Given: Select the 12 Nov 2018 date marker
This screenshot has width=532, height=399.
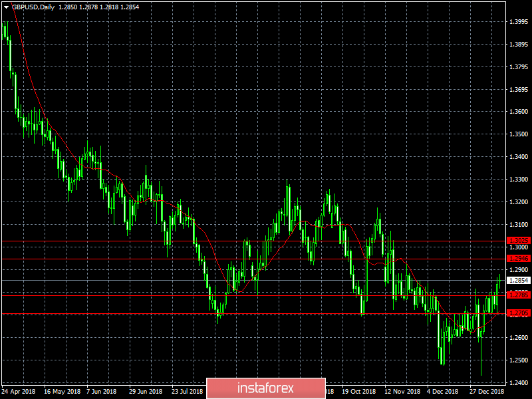Looking at the screenshot, I should click(x=402, y=391).
